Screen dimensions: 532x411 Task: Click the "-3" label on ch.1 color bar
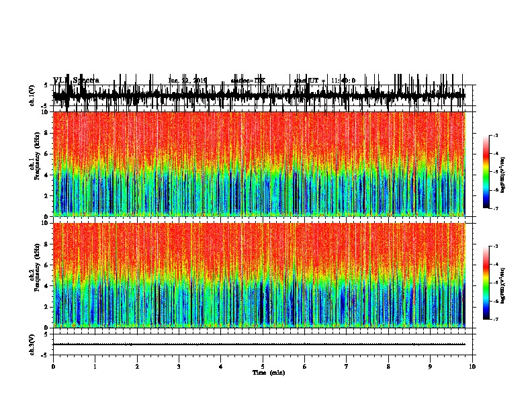496,135
